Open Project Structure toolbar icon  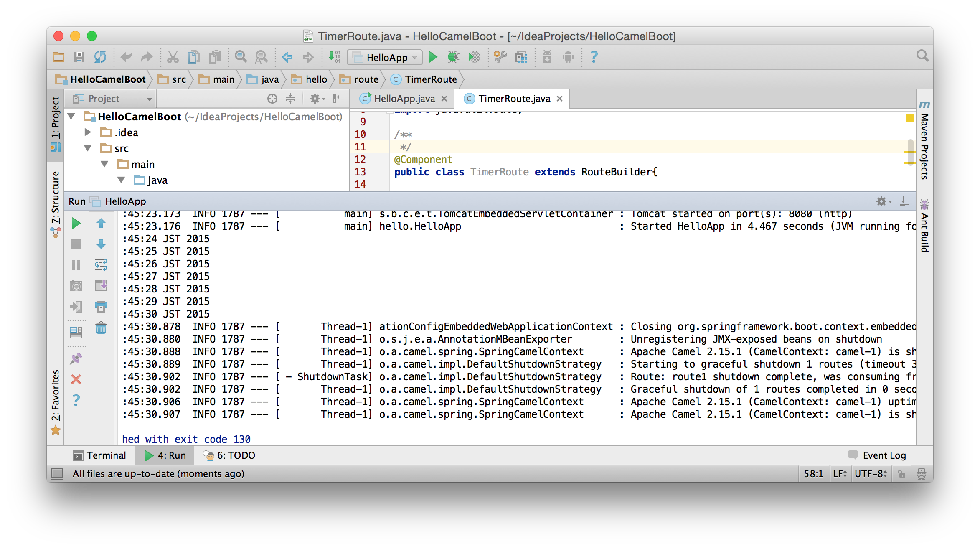pyautogui.click(x=521, y=57)
